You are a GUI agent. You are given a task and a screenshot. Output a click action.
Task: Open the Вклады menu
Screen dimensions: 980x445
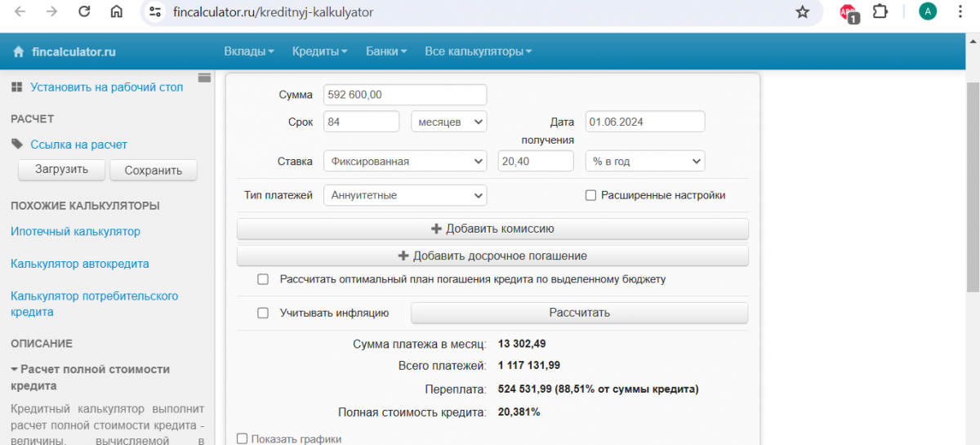(x=248, y=51)
